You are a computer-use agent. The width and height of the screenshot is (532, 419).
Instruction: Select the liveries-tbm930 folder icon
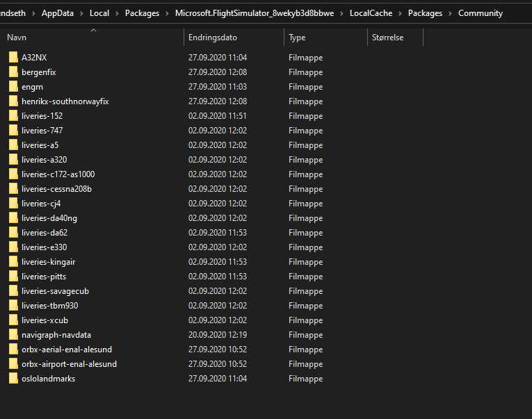(13, 305)
